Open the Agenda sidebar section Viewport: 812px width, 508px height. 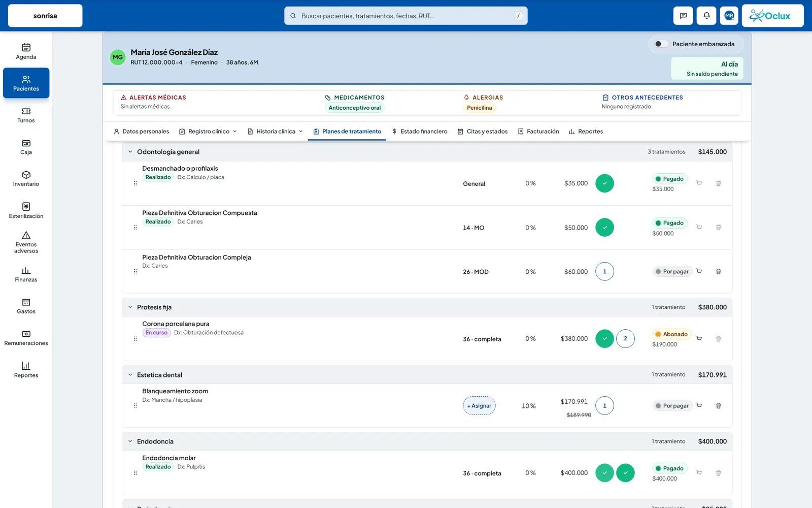click(x=26, y=51)
